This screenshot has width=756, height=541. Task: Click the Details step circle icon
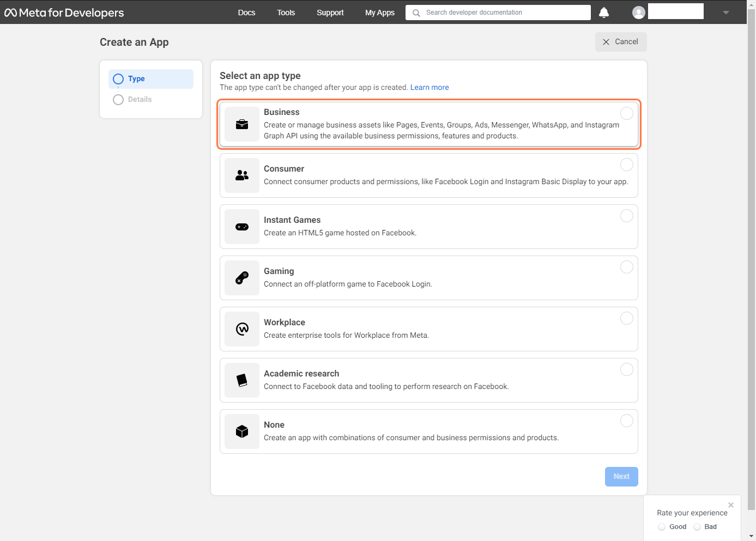118,100
